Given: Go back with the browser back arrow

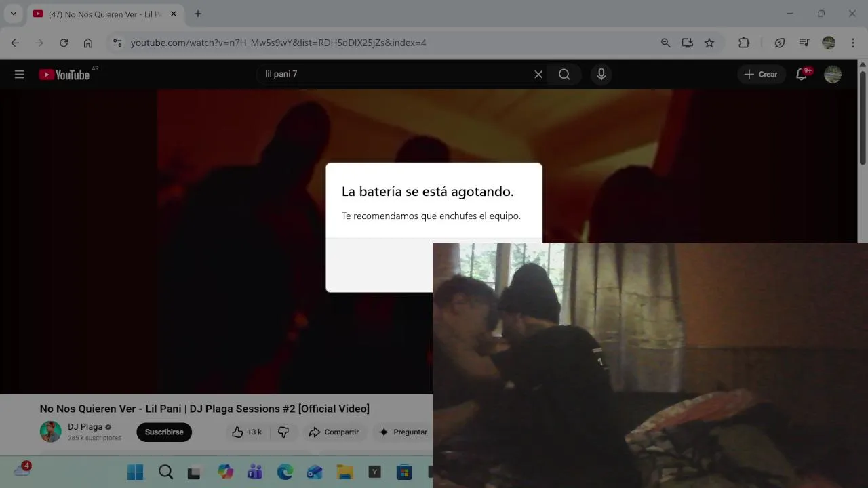Looking at the screenshot, I should (x=15, y=43).
